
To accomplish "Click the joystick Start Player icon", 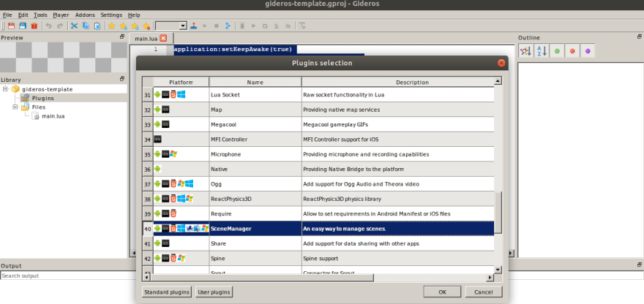I will point(193,26).
